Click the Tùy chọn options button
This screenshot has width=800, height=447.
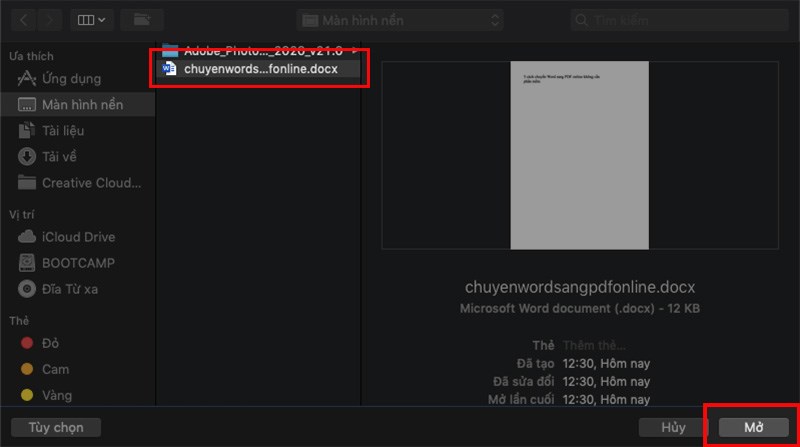(56, 427)
